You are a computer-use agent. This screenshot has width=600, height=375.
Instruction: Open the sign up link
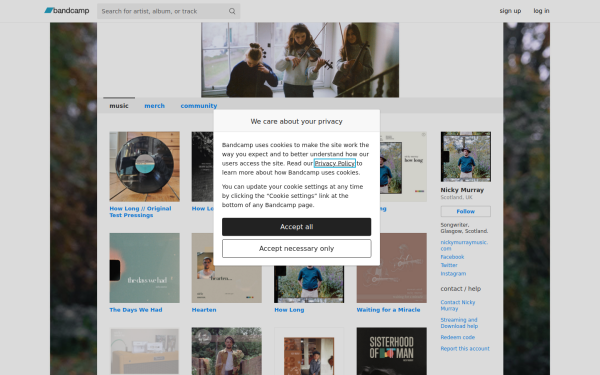510,11
